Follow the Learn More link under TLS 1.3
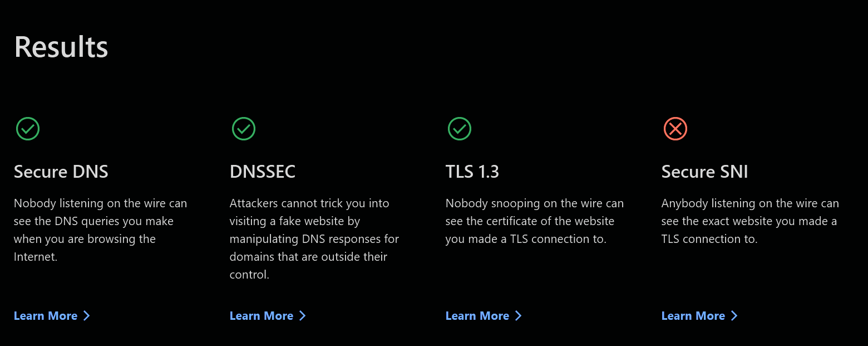Viewport: 868px width, 346px height. click(477, 316)
